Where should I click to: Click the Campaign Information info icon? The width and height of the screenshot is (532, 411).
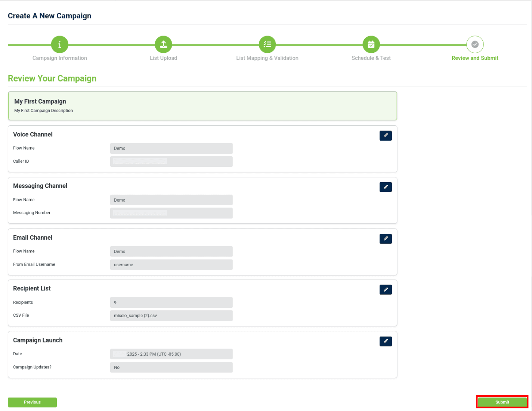pos(59,44)
